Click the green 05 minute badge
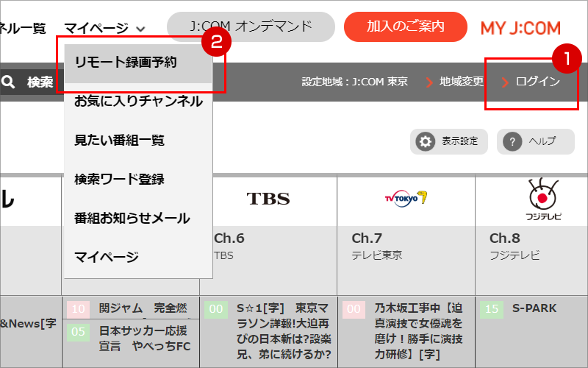Screen dimensions: 588x368 coord(79,332)
